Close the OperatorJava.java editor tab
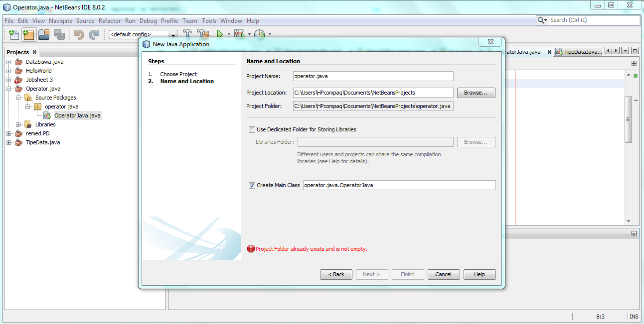 [x=549, y=52]
